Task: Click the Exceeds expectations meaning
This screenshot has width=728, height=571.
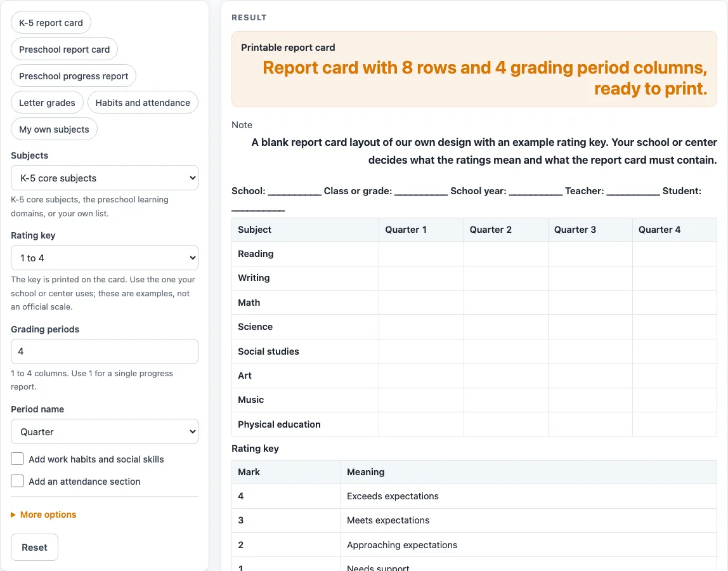Action: pos(393,496)
